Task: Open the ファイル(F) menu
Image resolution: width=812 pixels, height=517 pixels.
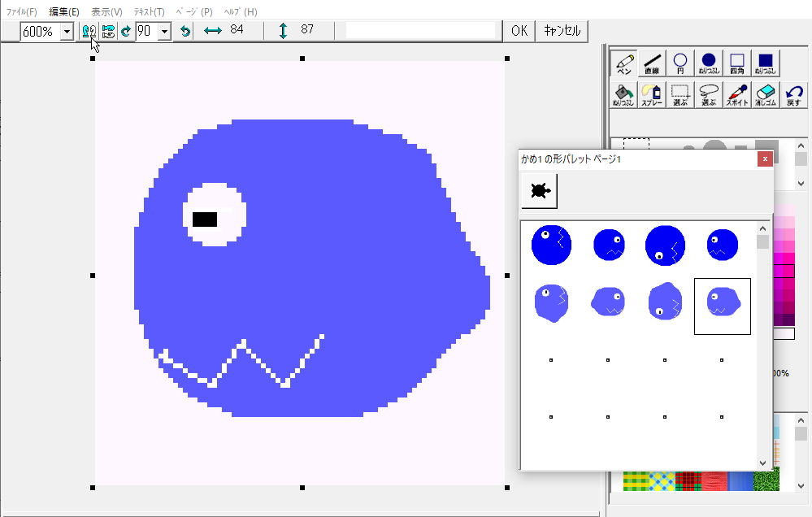Action: click(x=21, y=11)
